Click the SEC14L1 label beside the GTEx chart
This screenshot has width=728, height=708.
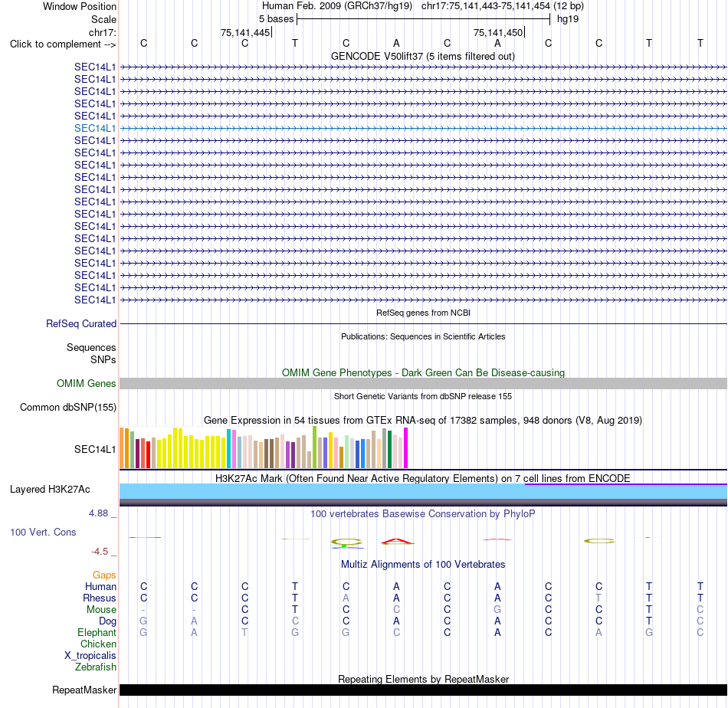pyautogui.click(x=95, y=449)
